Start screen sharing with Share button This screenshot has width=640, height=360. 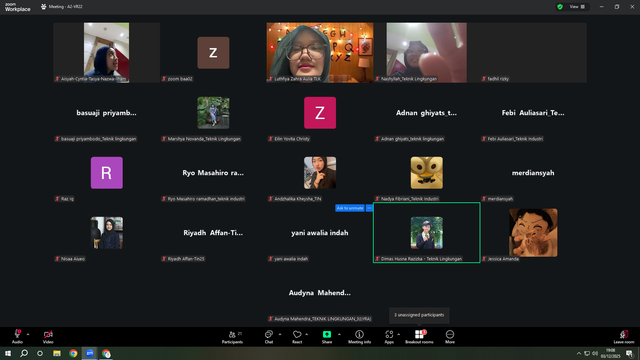327,336
